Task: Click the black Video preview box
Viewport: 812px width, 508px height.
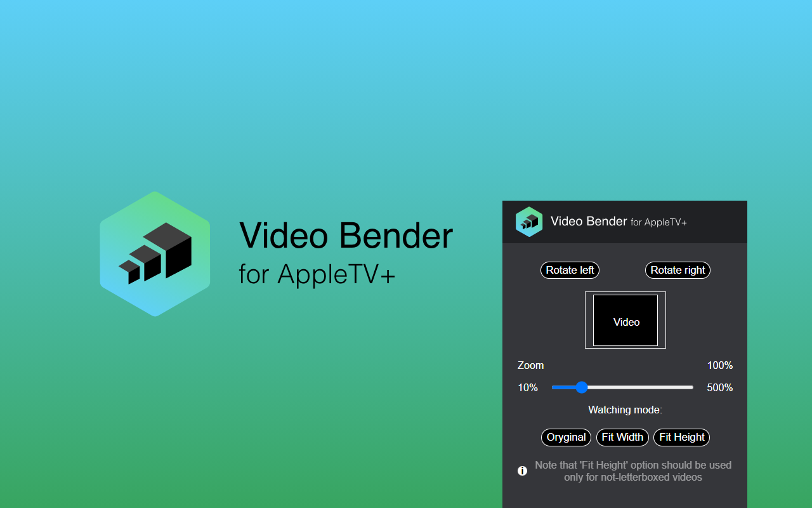Action: (625, 320)
